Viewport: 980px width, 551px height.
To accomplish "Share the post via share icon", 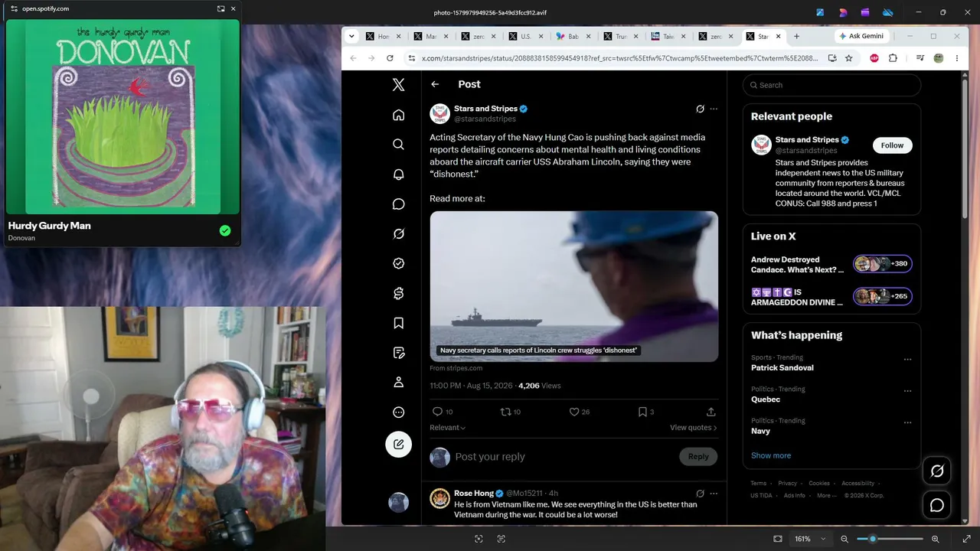I will click(x=710, y=412).
